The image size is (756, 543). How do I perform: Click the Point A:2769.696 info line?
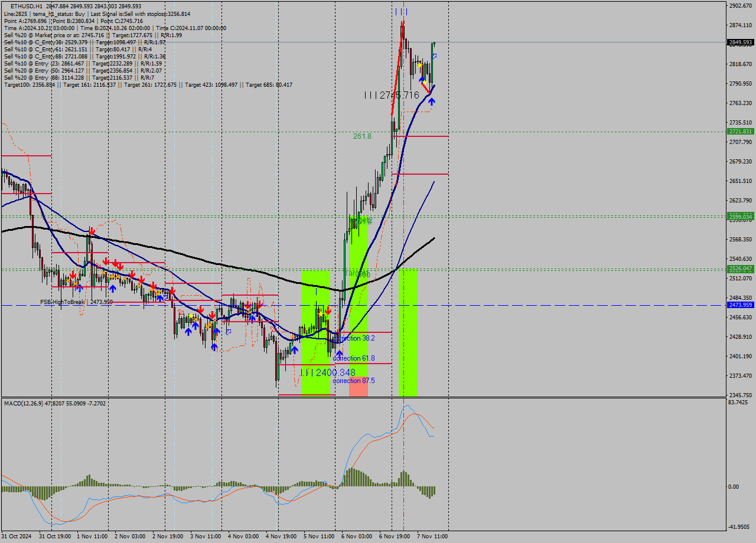(x=73, y=21)
